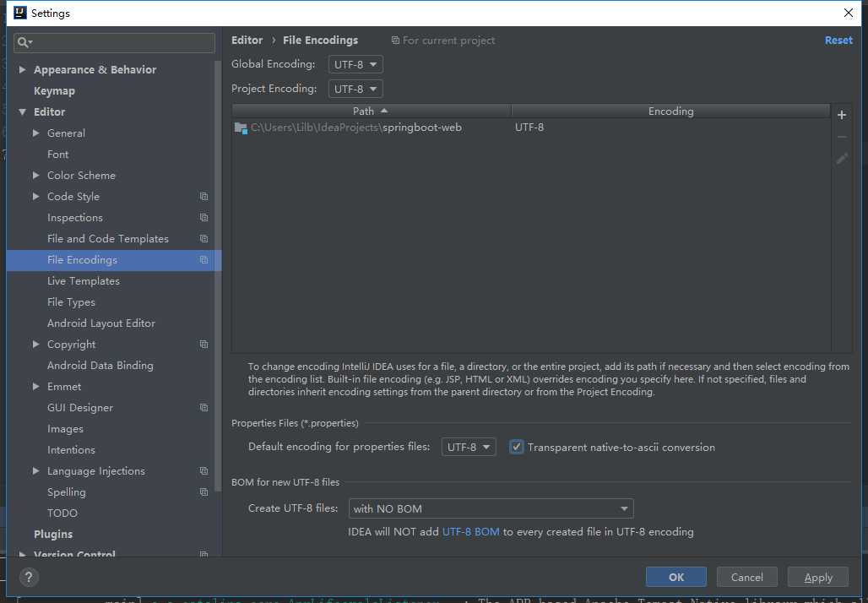868x603 pixels.
Task: Click the Encoding column header
Action: click(x=671, y=111)
